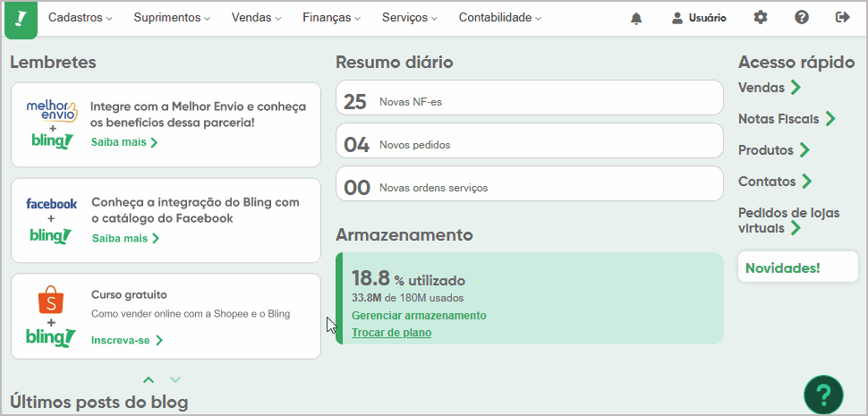The image size is (868, 416).
Task: Expand the Vendas menu in top bar
Action: [x=257, y=18]
